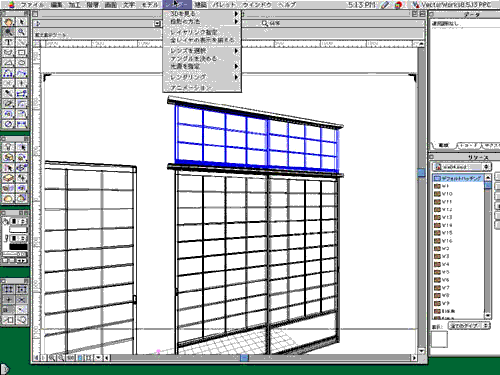
Task: Select デフォルトハッチング in the resource list
Action: click(458, 178)
